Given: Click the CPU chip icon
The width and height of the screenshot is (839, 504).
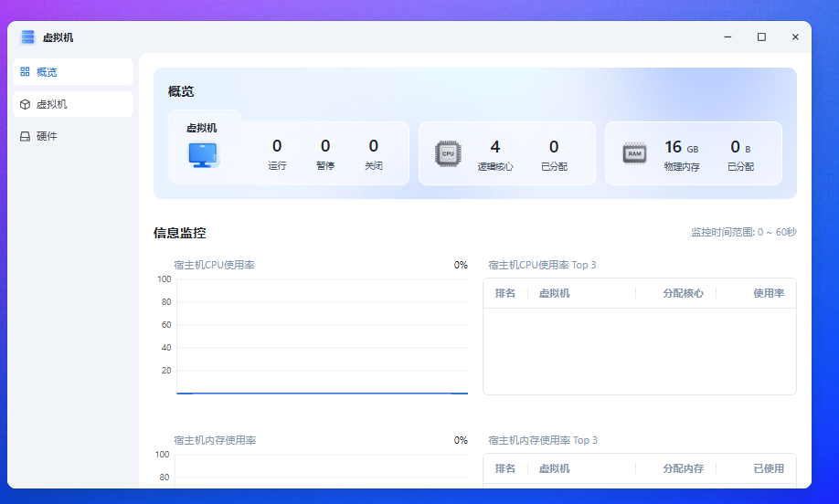Looking at the screenshot, I should 448,154.
